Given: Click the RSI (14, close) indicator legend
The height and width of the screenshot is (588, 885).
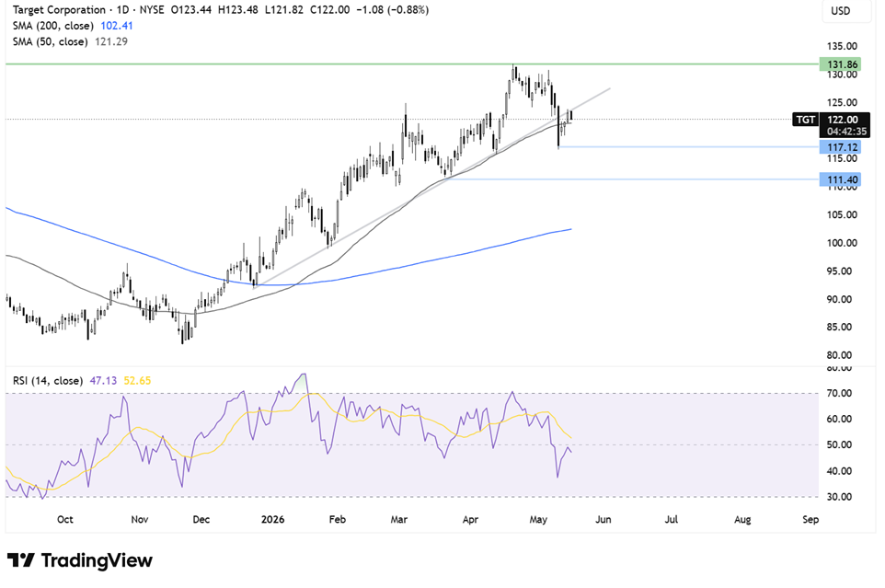Looking at the screenshot, I should pyautogui.click(x=48, y=380).
